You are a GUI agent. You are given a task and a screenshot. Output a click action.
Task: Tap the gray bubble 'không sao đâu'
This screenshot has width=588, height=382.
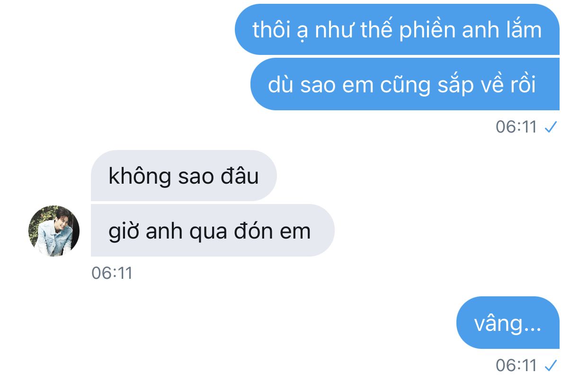(x=184, y=176)
